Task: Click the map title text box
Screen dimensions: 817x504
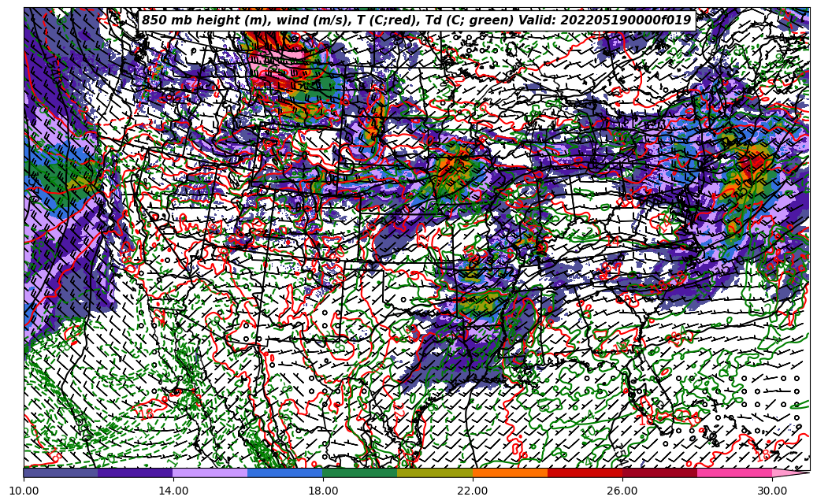Action: (x=417, y=20)
